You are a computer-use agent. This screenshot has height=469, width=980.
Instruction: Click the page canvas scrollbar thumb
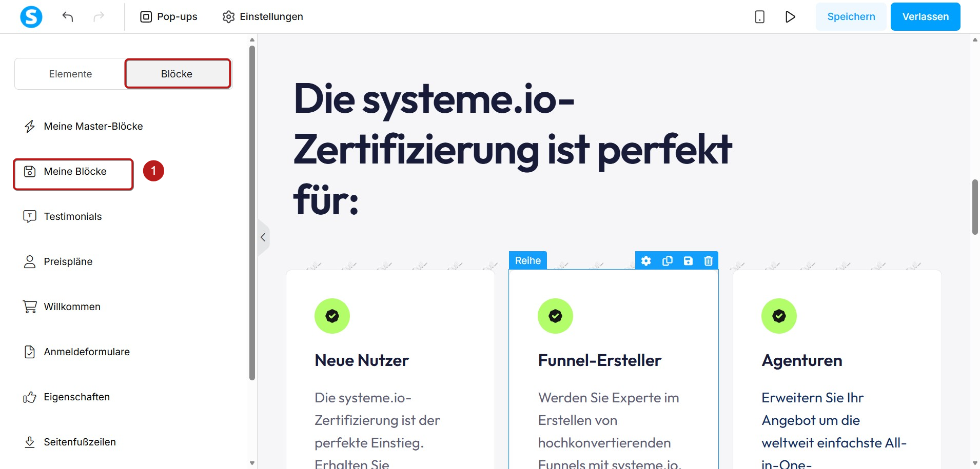(975, 207)
